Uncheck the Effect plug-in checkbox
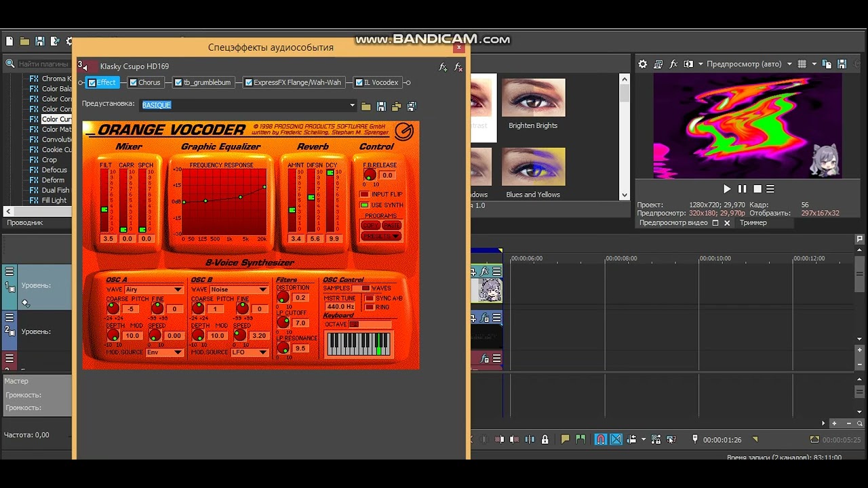This screenshot has height=488, width=868. [x=92, y=83]
